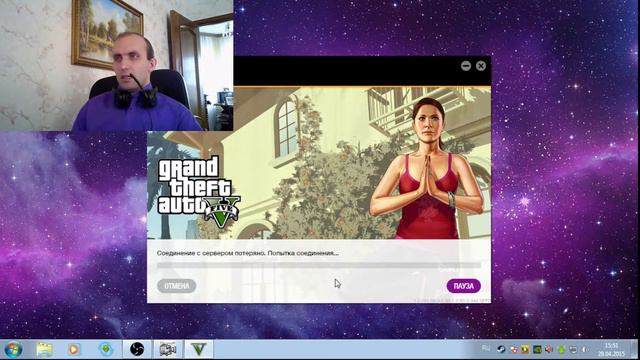Open the NVIDIA tray icon
The height and width of the screenshot is (360, 640).
coord(538,349)
